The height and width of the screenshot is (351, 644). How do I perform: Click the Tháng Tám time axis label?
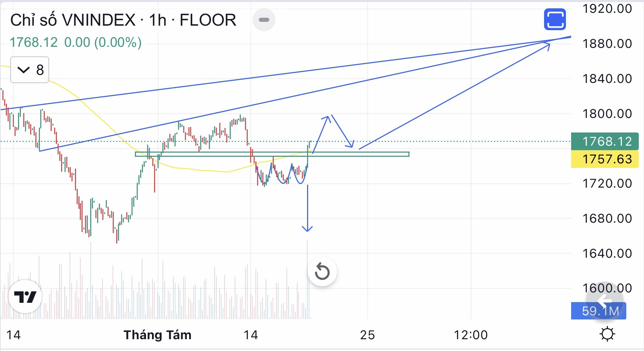[158, 335]
